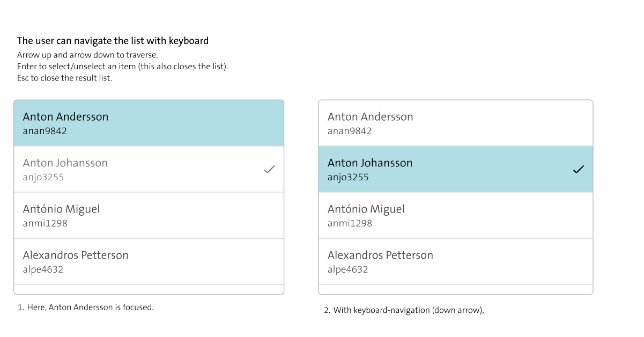Click the "With keyboard-navigation (down arrow)" caption
The image size is (644, 337).
[x=404, y=310]
